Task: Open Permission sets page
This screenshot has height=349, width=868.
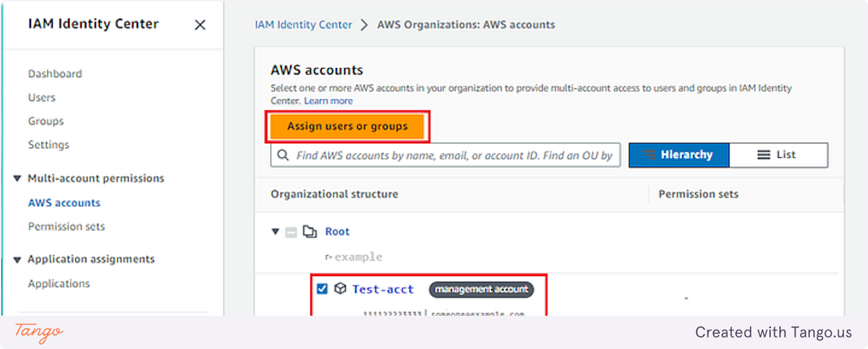Action: pos(67,227)
